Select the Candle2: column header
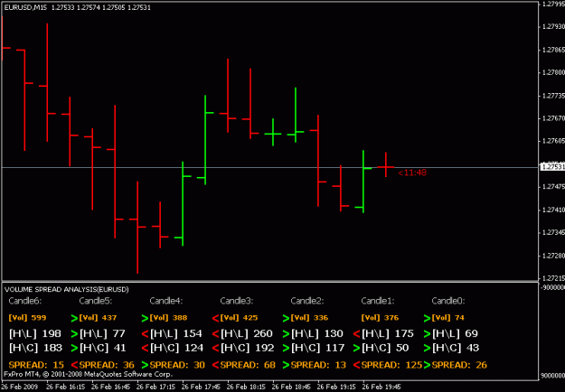The image size is (565, 392). 307,301
